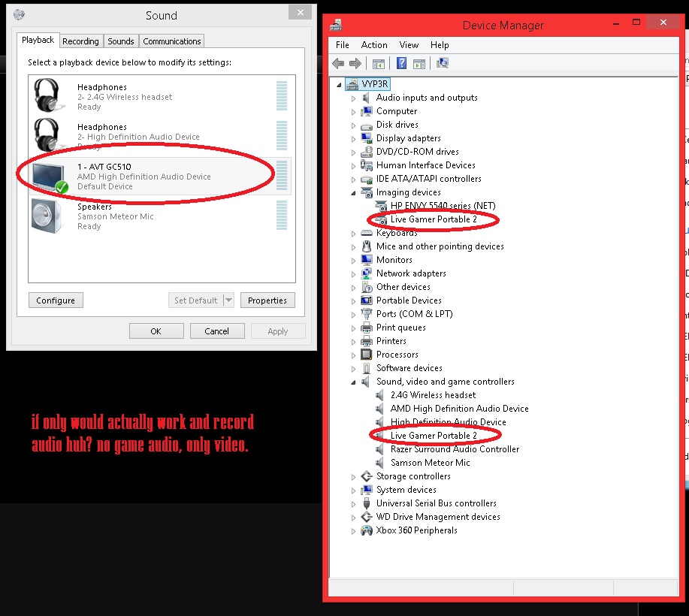The image size is (689, 616).
Task: Click the AVT GC510 monitor icon in Sound
Action: (50, 177)
